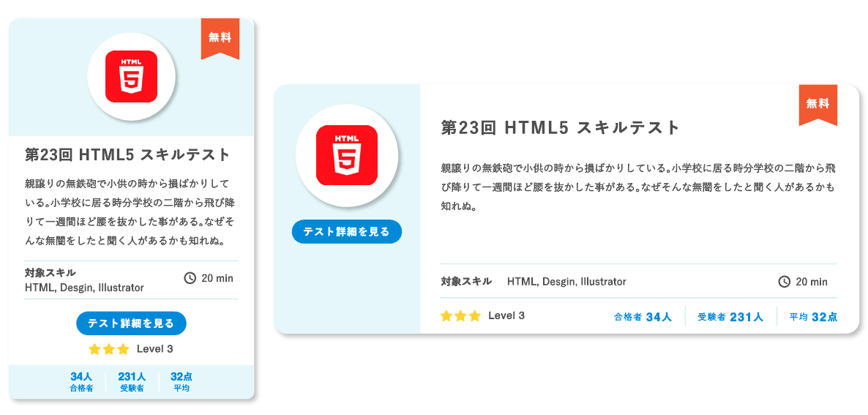
Task: Click the description paragraph in the vertical card
Action: tap(131, 212)
